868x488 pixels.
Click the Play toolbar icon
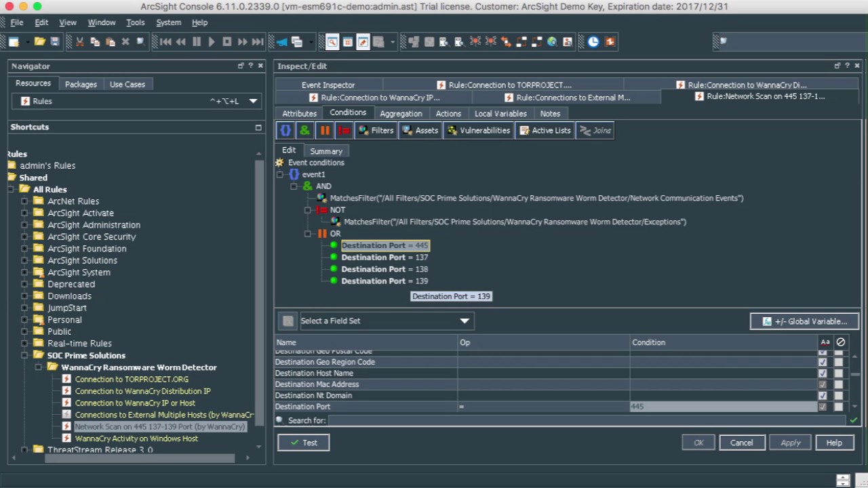[212, 41]
